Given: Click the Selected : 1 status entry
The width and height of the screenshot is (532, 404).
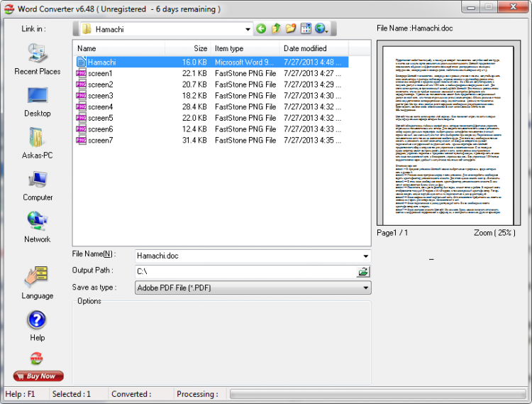Looking at the screenshot, I should 71,394.
